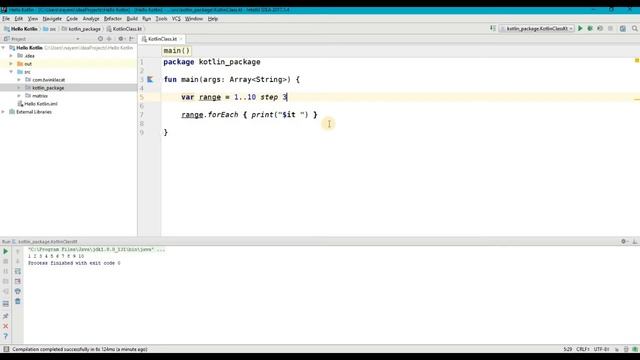Click the pause output icon in Run panel
Image resolution: width=640 pixels, height=360 pixels.
pyautogui.click(x=6, y=271)
